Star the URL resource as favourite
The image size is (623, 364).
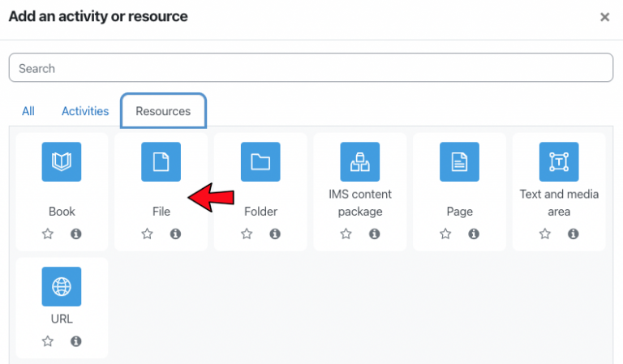coord(48,341)
